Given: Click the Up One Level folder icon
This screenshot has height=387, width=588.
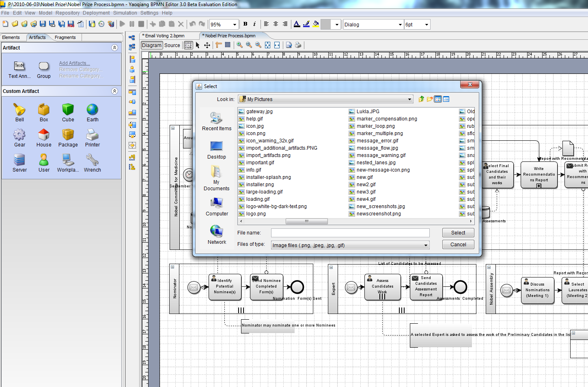Looking at the screenshot, I should pos(421,99).
